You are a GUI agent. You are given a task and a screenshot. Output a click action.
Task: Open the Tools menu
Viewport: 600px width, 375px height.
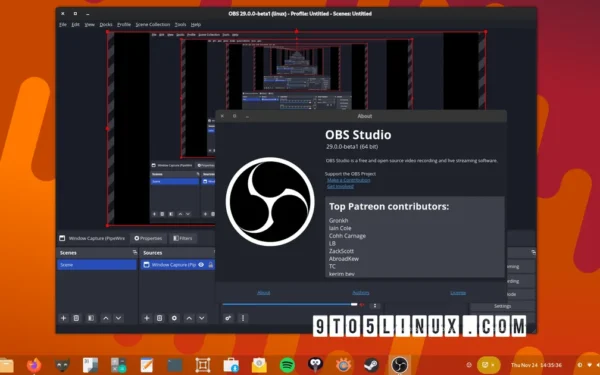click(x=180, y=24)
